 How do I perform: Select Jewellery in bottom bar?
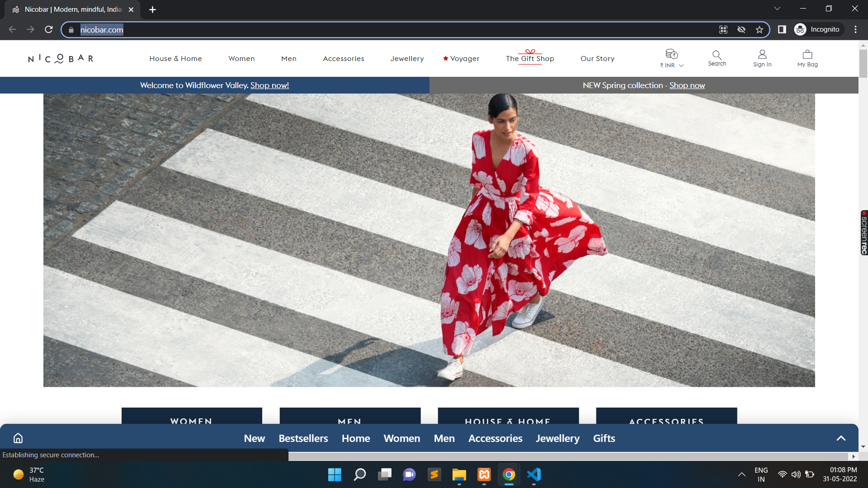(558, 438)
